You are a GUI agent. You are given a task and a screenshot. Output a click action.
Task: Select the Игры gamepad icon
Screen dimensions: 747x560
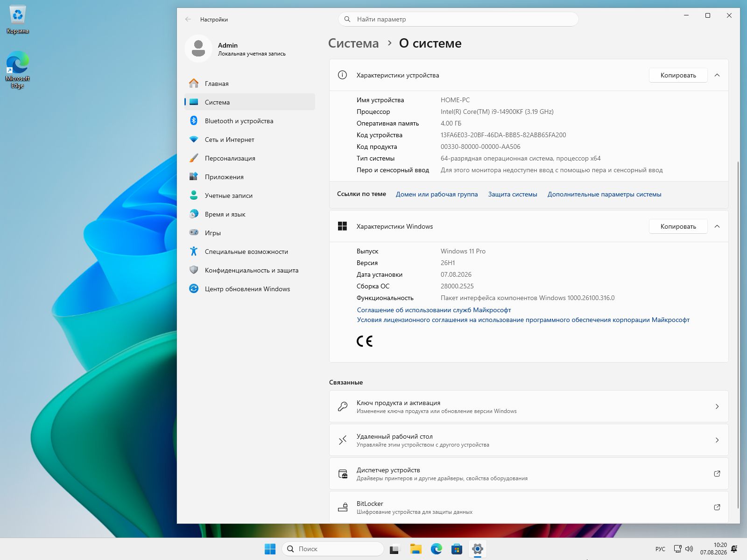[194, 233]
